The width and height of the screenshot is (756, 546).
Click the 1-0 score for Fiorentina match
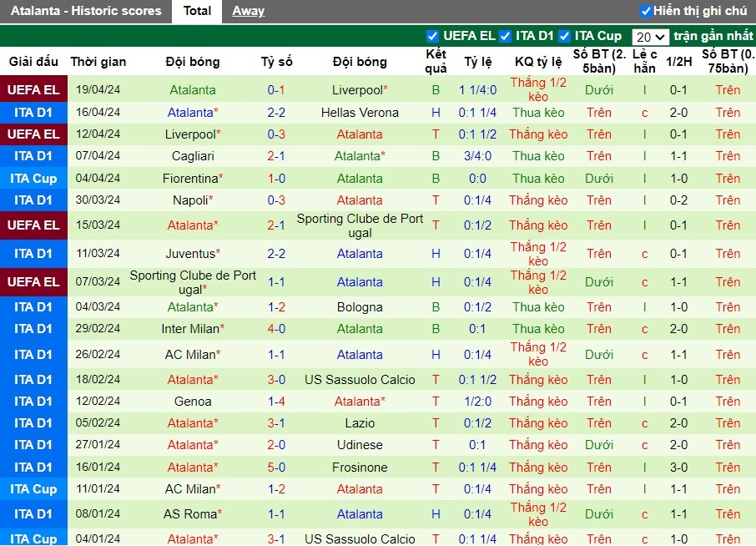coord(276,179)
